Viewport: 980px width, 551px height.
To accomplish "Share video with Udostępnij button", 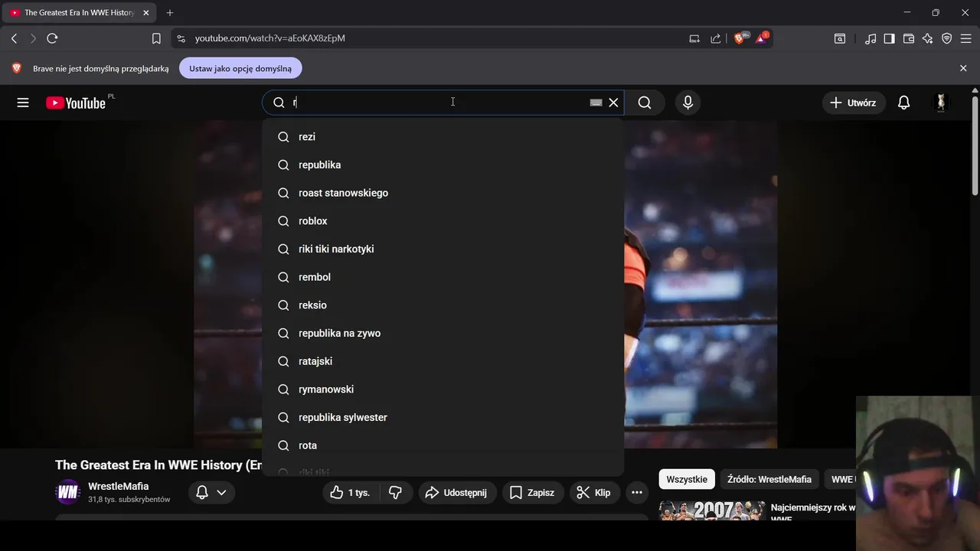I will (458, 493).
